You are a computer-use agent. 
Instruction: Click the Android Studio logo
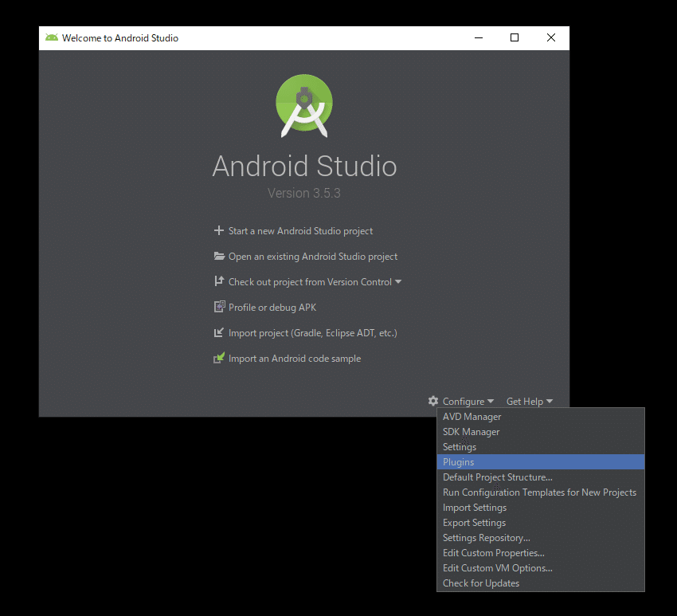pyautogui.click(x=304, y=106)
